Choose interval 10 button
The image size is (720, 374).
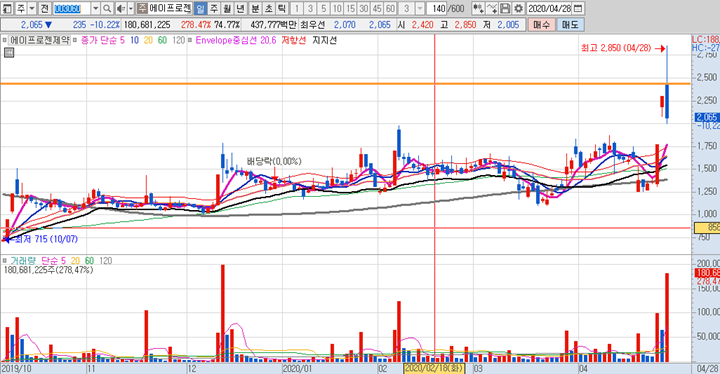pyautogui.click(x=337, y=8)
